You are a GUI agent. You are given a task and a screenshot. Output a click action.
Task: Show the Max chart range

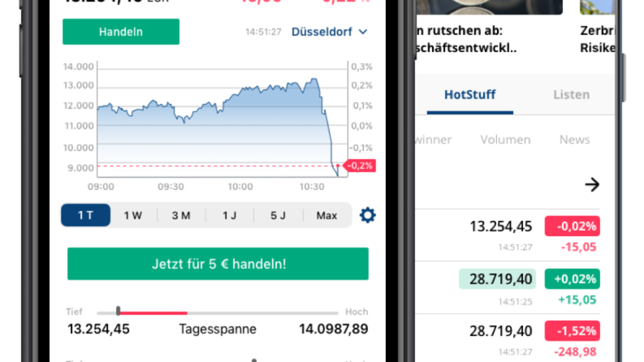point(327,216)
